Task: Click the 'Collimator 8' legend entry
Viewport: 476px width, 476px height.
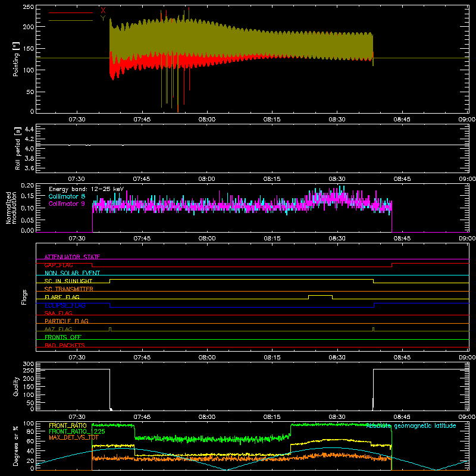Action: click(x=67, y=196)
